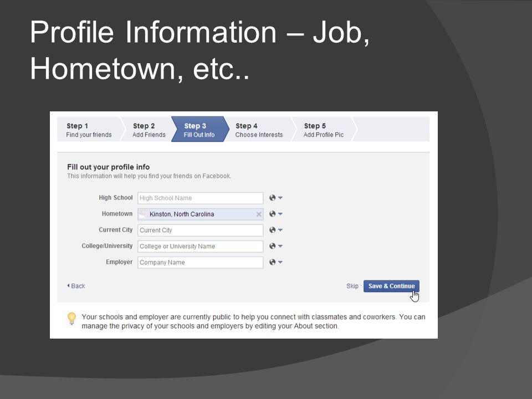Image resolution: width=532 pixels, height=399 pixels.
Task: Open privacy dropdown arrow beside Current City
Action: click(280, 230)
